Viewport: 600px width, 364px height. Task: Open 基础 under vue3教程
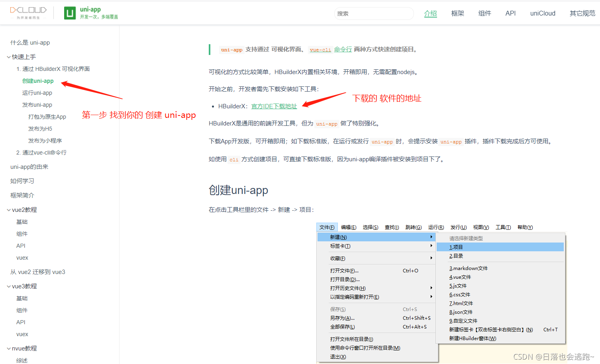pos(22,298)
